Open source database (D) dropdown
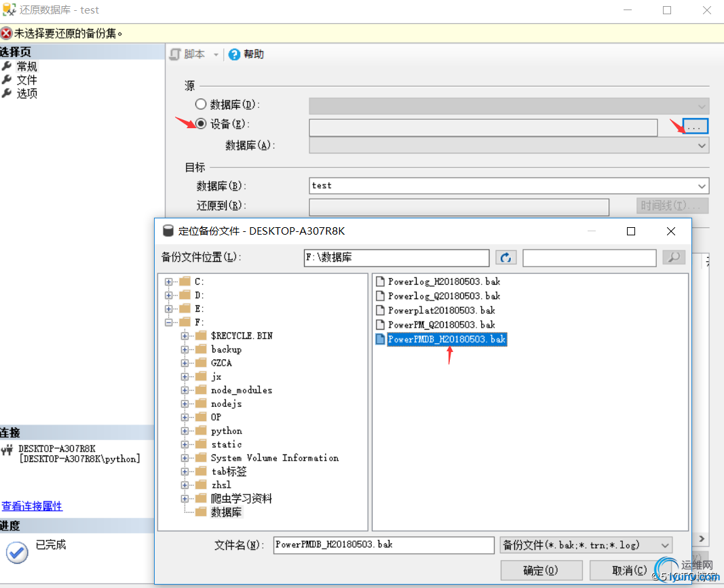This screenshot has width=724, height=588. coord(702,106)
